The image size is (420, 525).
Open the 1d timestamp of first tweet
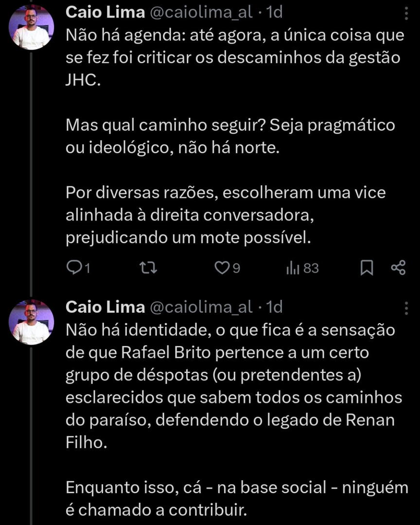275,13
